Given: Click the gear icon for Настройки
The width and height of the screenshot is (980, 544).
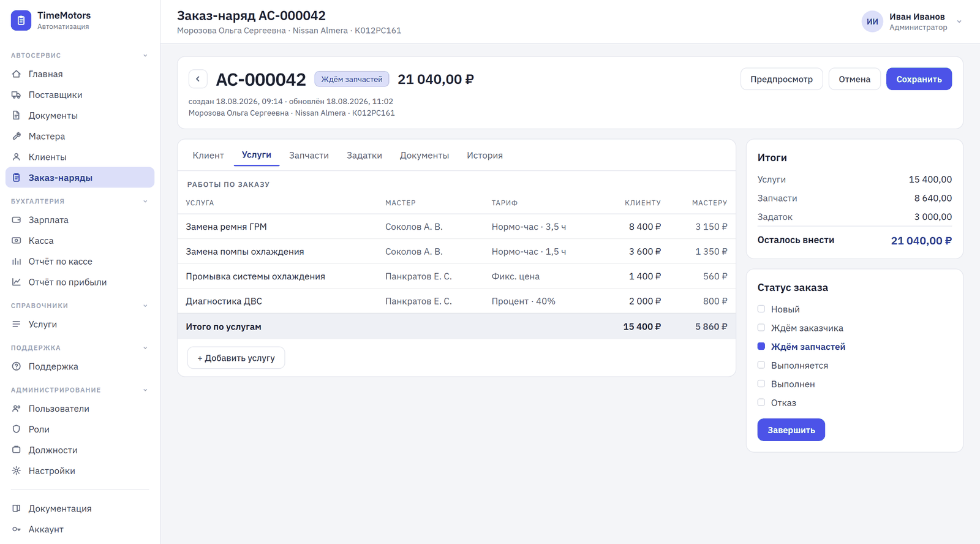Looking at the screenshot, I should 17,471.
